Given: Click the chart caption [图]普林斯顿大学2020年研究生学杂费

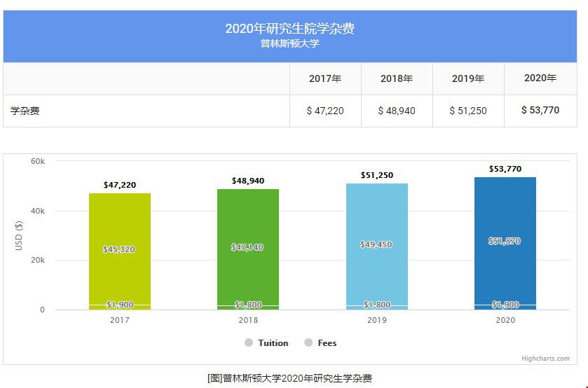Looking at the screenshot, I should tap(289, 378).
